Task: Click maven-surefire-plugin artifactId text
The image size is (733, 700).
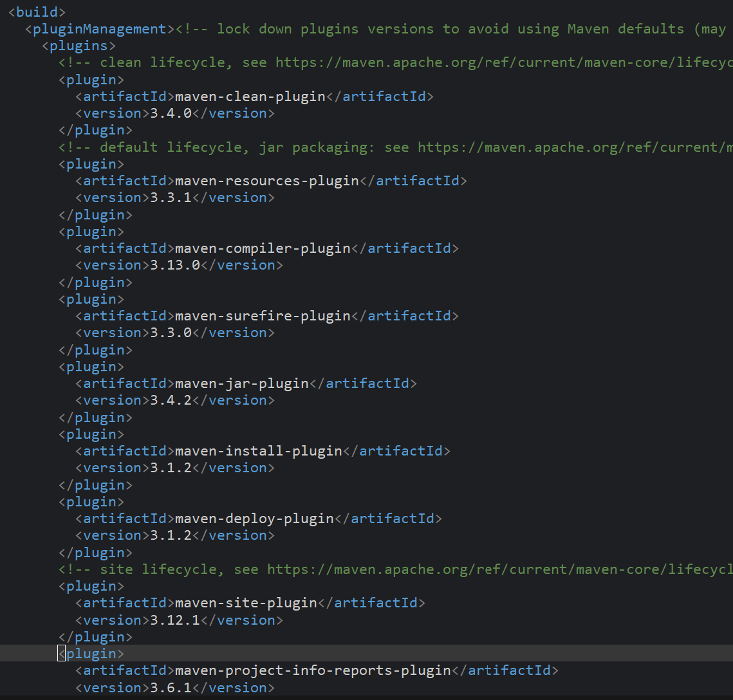Action: click(x=263, y=316)
